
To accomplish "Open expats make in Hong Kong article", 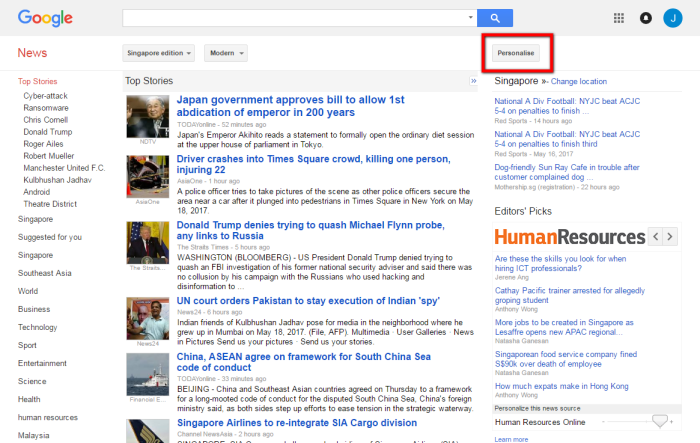I will coord(562,386).
